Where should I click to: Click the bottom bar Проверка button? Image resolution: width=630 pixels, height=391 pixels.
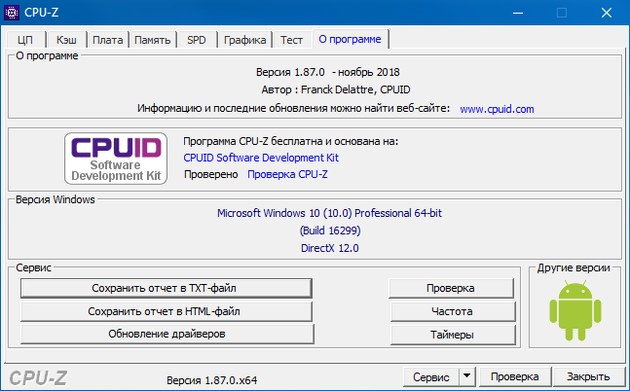point(515,377)
